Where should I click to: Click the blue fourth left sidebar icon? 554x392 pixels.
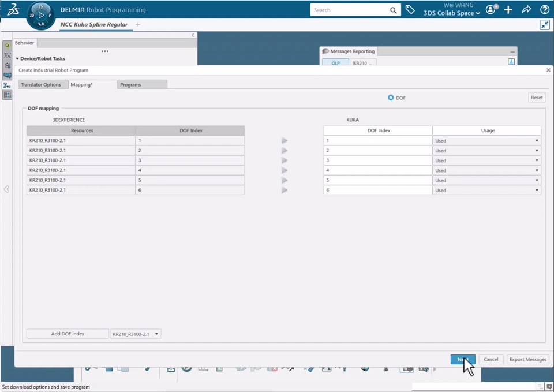click(x=7, y=75)
